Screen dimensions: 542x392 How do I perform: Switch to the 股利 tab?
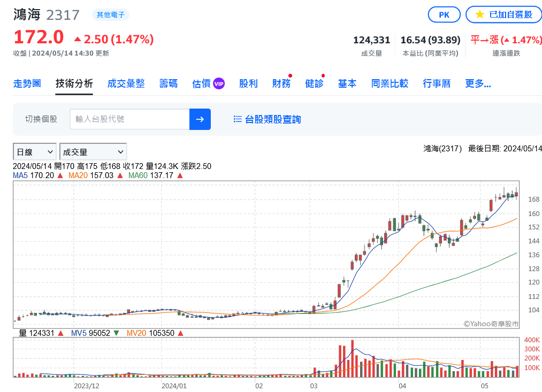click(x=248, y=83)
